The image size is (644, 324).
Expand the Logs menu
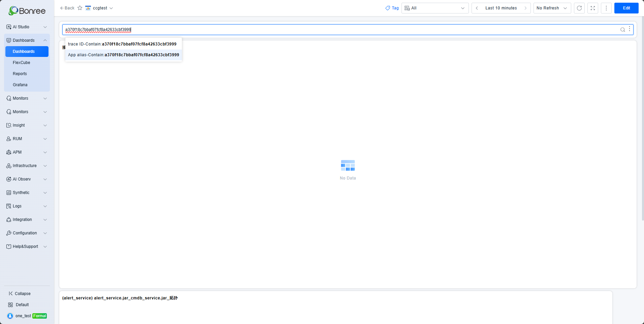pos(27,206)
